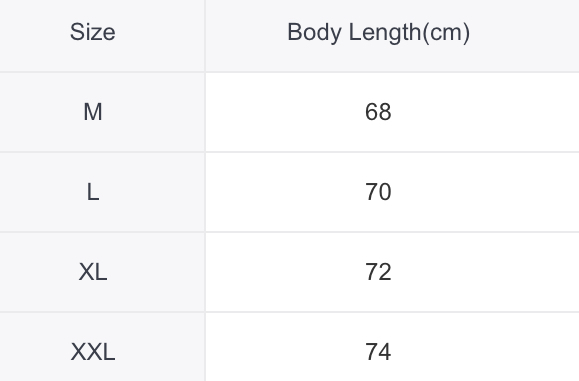
Task: Click the column divider beside the Size header
Action: pyautogui.click(x=205, y=35)
